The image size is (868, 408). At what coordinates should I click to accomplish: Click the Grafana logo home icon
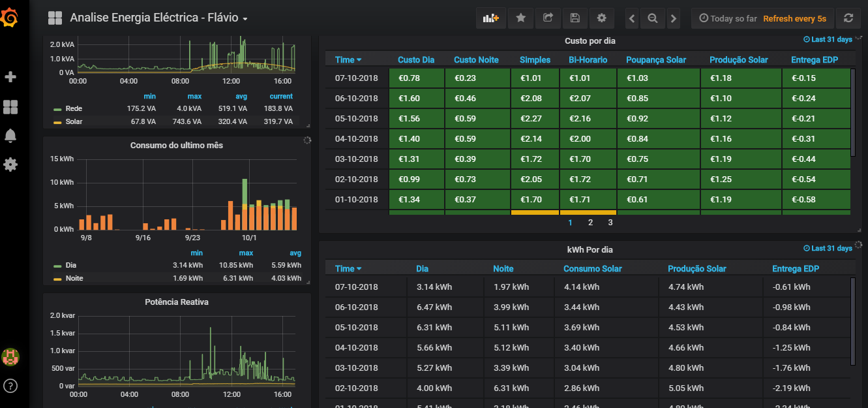[10, 18]
